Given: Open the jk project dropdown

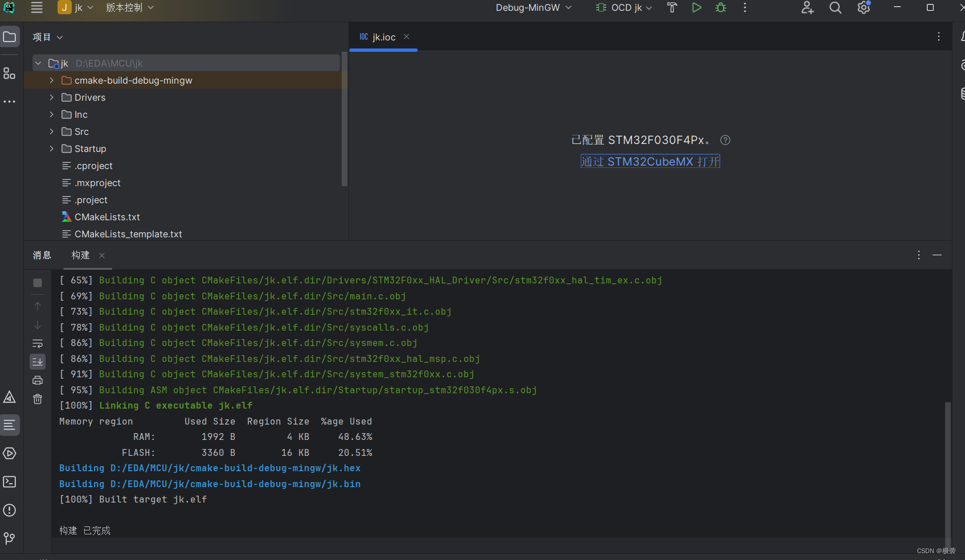Looking at the screenshot, I should click(x=76, y=7).
